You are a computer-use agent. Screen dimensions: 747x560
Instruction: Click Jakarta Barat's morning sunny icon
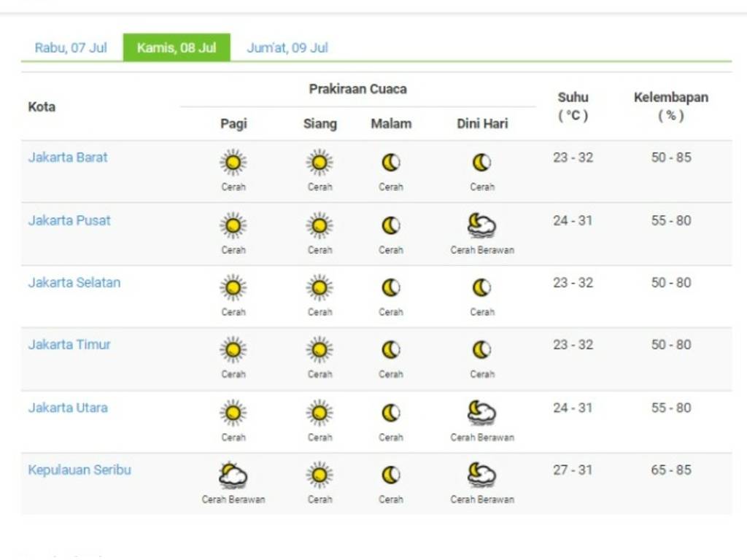coord(233,163)
